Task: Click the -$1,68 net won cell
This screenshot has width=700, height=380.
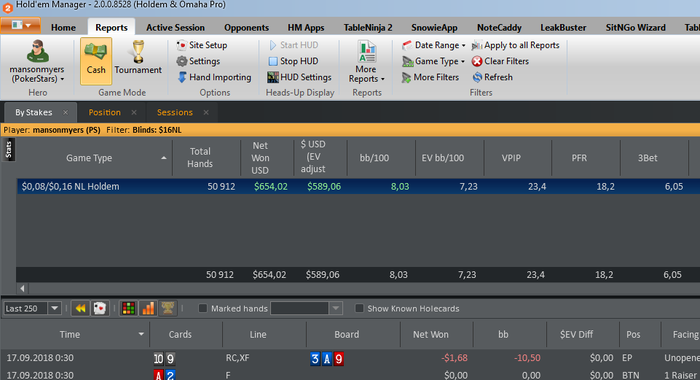Action: (454, 358)
